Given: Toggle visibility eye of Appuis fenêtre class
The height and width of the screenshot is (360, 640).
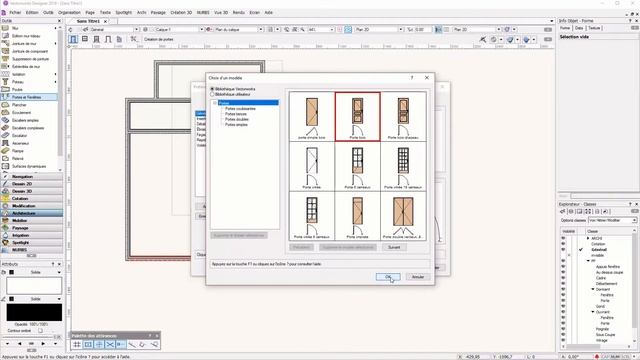Looking at the screenshot, I should point(563,267).
